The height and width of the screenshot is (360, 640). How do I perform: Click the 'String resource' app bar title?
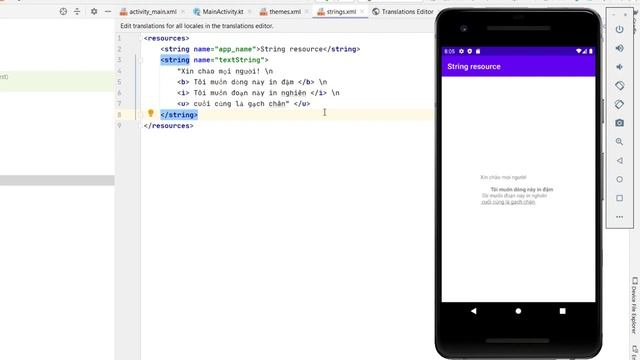coord(473,67)
